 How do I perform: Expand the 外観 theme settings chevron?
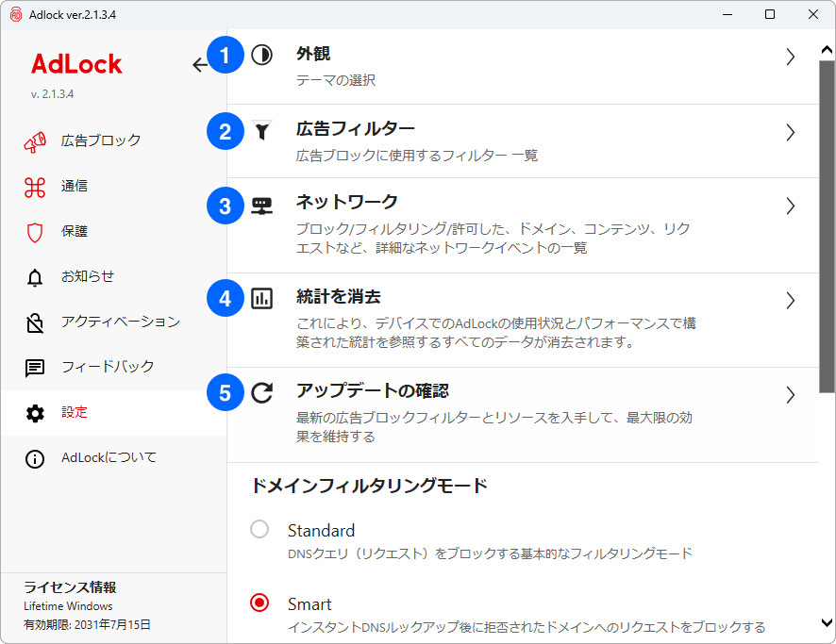(791, 57)
